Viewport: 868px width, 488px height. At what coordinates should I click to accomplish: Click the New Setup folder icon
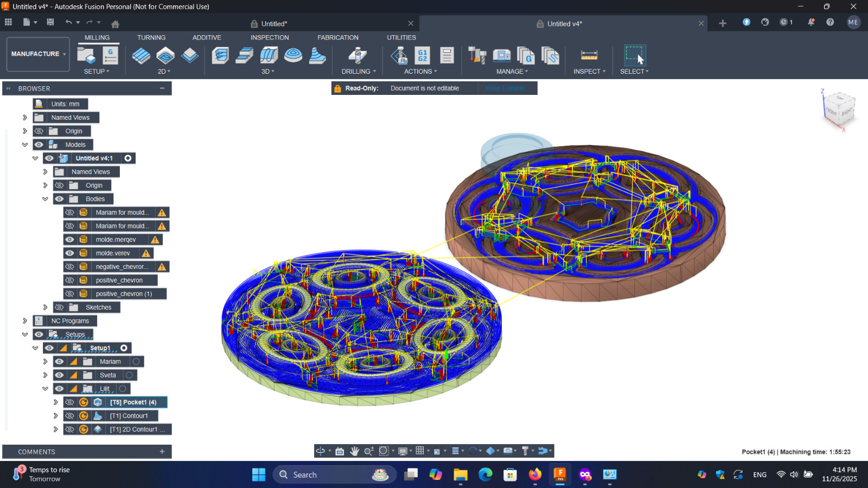86,55
